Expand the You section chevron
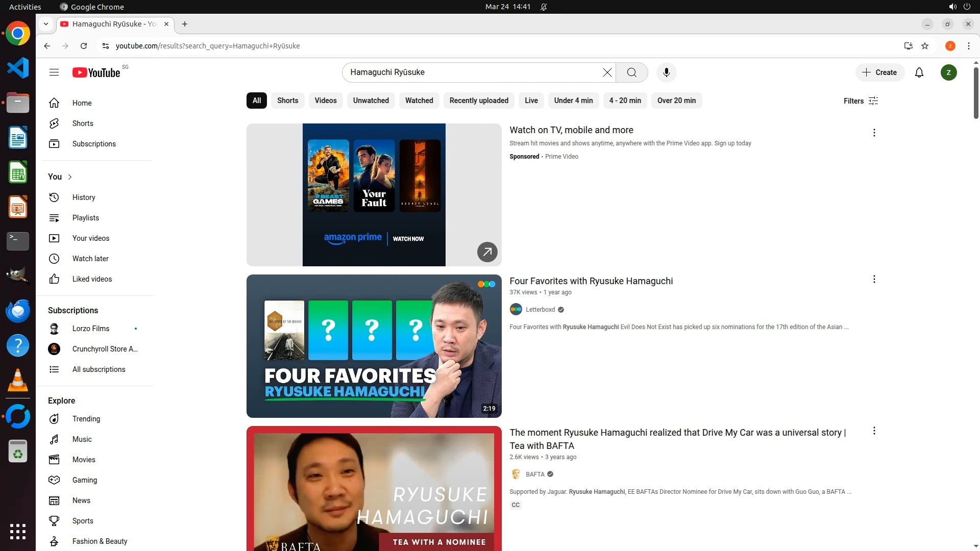The width and height of the screenshot is (980, 551). point(70,177)
